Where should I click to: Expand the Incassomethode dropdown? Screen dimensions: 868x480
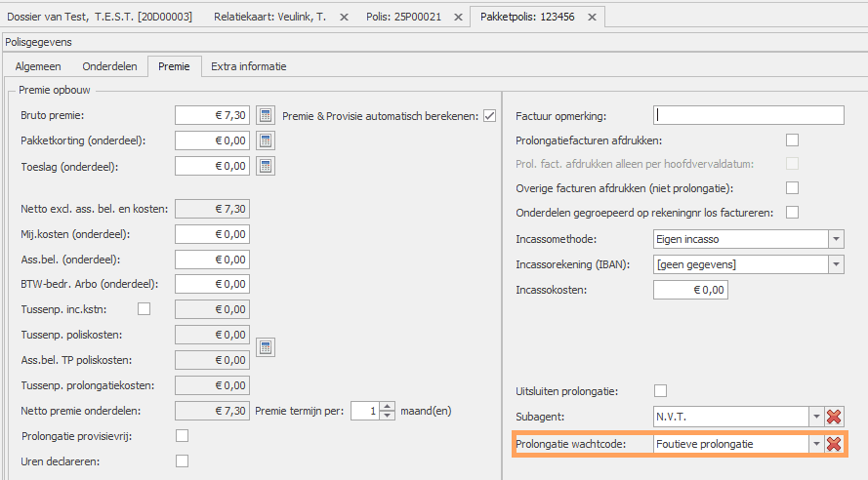click(836, 239)
